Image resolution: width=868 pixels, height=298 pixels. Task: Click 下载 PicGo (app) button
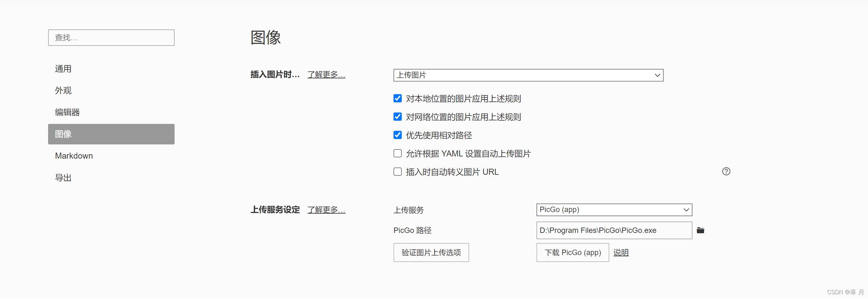click(573, 252)
